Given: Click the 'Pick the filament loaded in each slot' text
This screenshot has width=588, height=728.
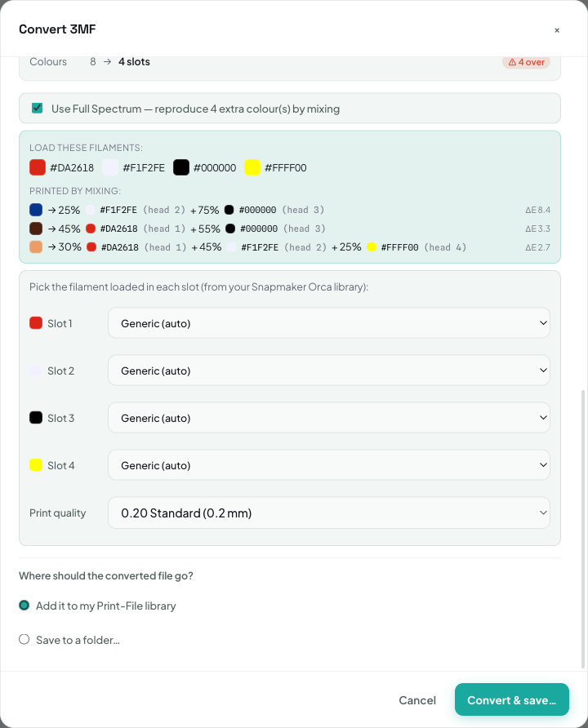Looking at the screenshot, I should coord(198,287).
